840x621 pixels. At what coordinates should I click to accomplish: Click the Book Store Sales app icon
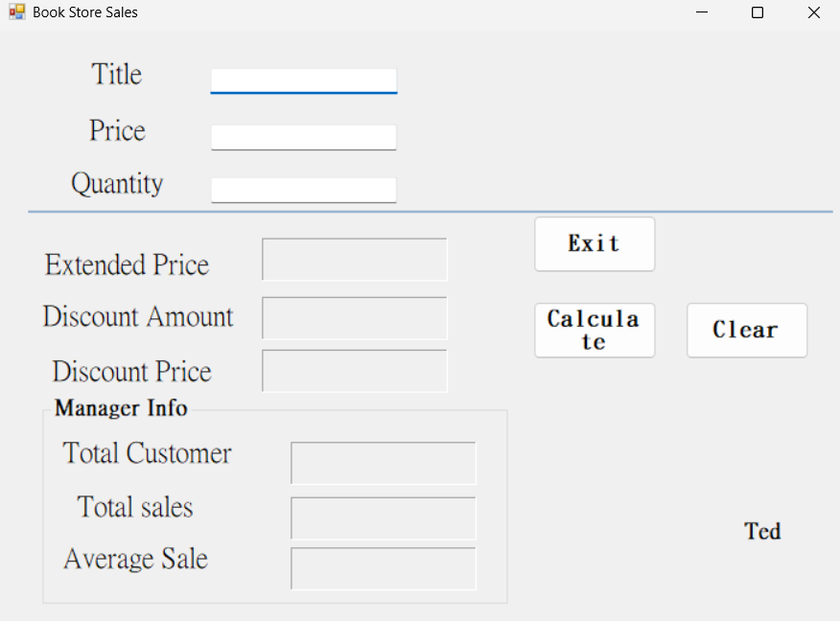17,12
